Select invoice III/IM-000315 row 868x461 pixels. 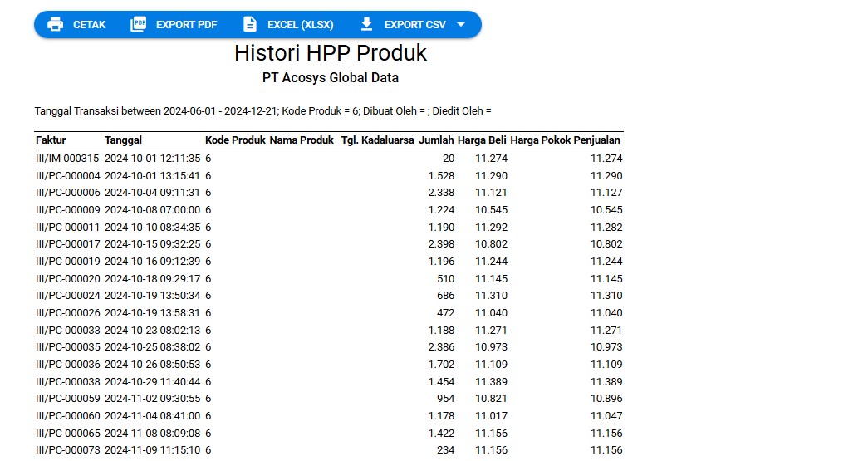click(x=67, y=159)
